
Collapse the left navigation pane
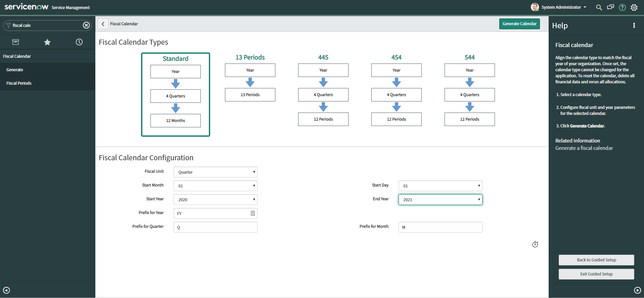coord(6,290)
